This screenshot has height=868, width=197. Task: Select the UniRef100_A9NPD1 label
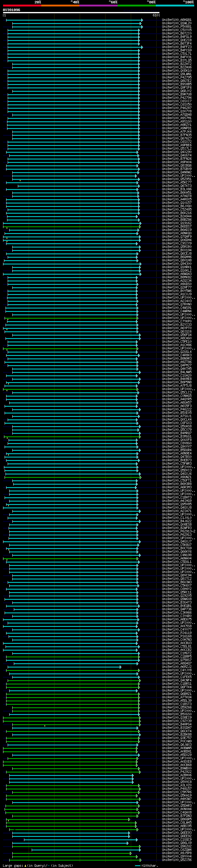click(x=176, y=128)
